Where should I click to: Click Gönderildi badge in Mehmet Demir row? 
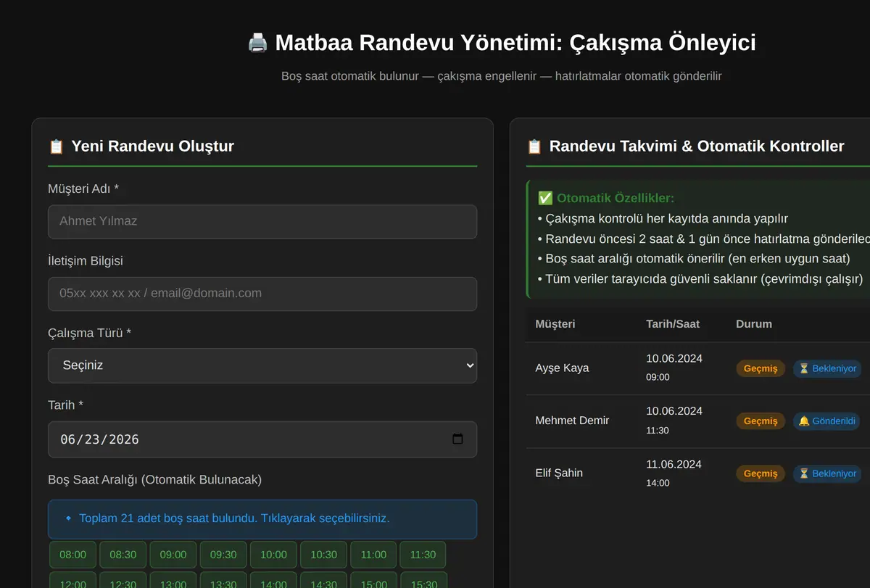(827, 421)
